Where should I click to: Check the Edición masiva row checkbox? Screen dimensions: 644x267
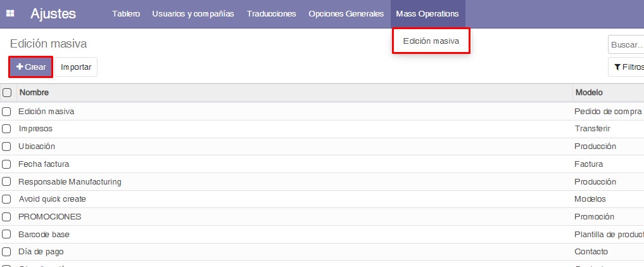click(x=7, y=111)
